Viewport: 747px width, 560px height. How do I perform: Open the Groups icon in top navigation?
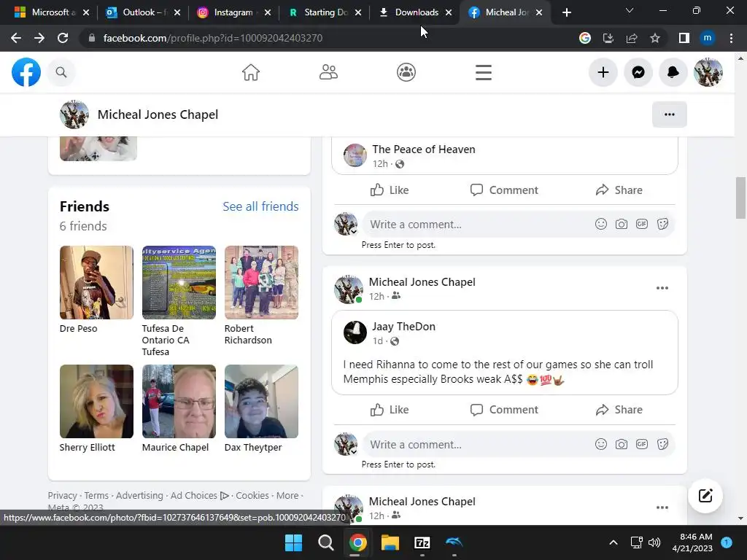406,72
